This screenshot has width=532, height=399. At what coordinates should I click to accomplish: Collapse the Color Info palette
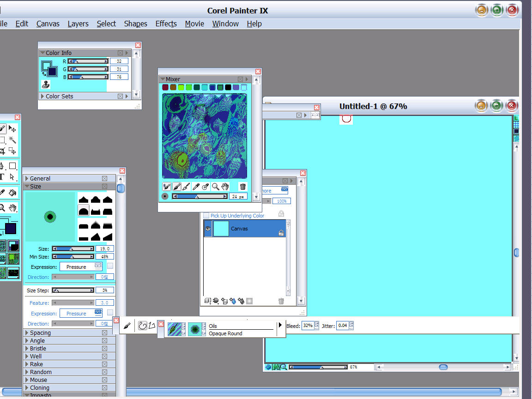[x=42, y=53]
